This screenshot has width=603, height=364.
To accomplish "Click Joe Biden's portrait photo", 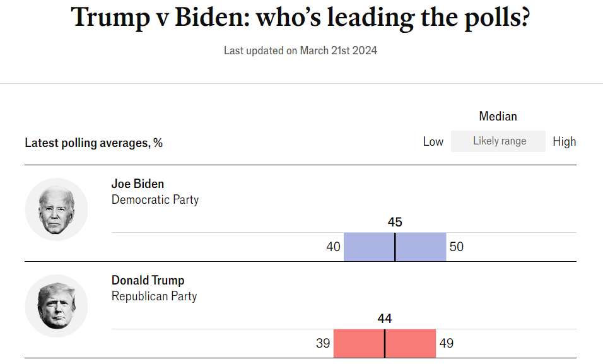I will coord(56,209).
